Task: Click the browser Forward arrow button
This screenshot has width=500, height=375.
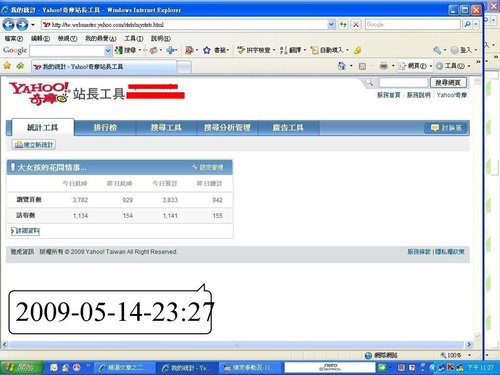Action: 22,24
